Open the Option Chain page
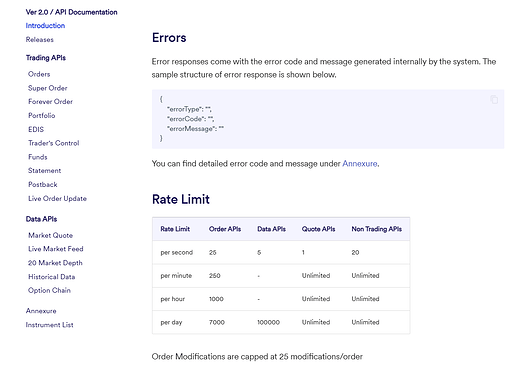517x371 pixels. point(49,290)
